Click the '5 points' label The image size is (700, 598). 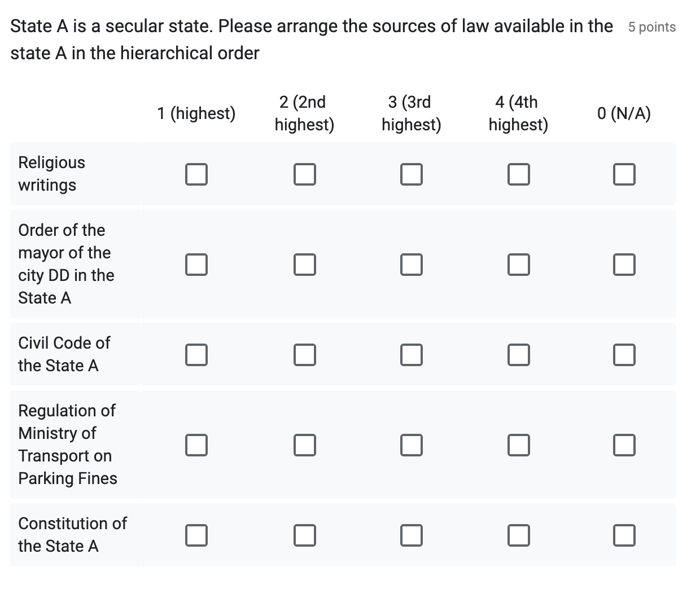(652, 27)
